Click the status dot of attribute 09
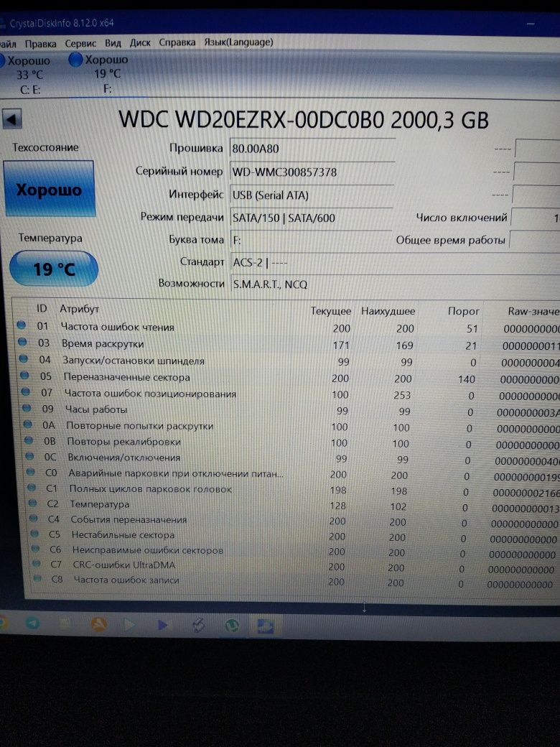The height and width of the screenshot is (747, 560). 27,408
